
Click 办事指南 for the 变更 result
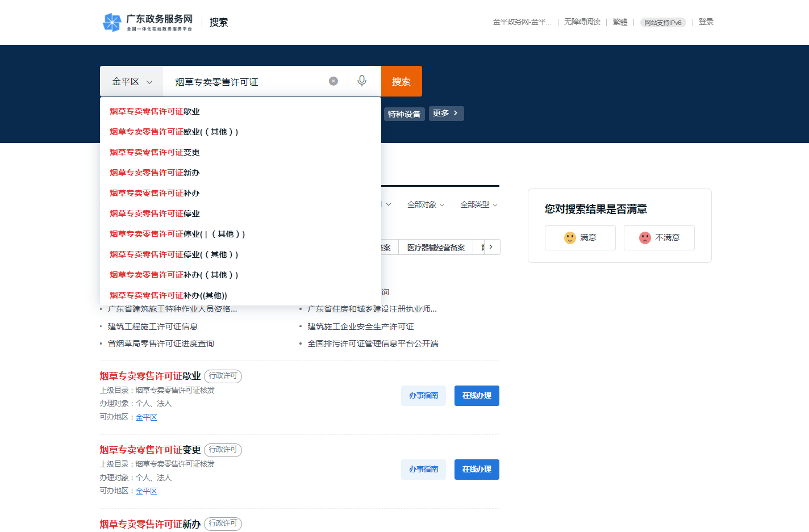(x=423, y=470)
